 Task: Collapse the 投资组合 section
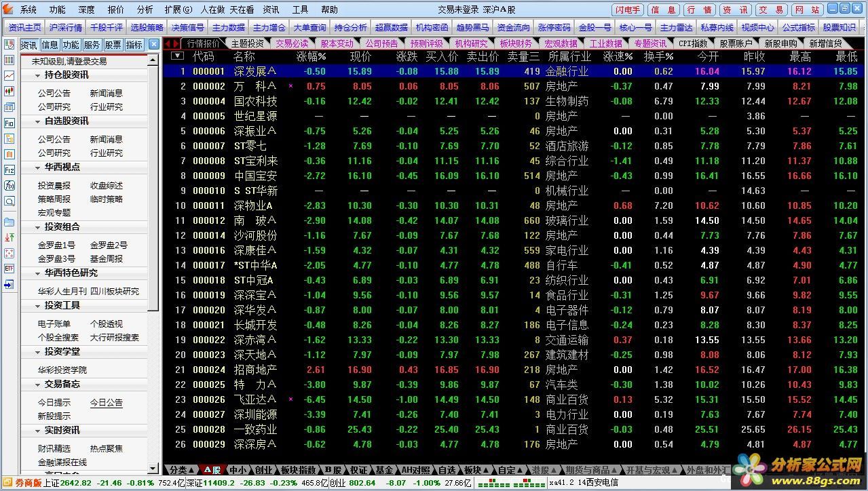coord(38,227)
